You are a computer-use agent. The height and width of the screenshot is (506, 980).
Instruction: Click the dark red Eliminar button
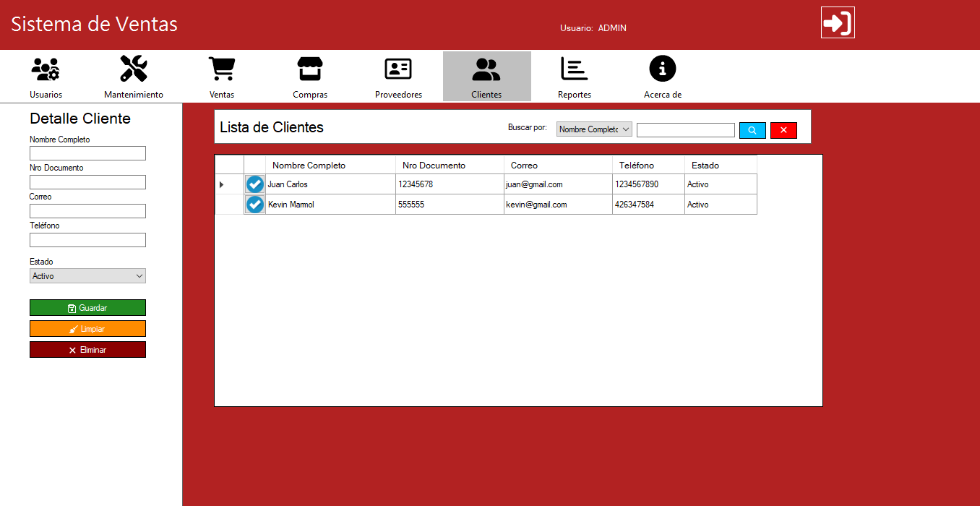(x=87, y=350)
